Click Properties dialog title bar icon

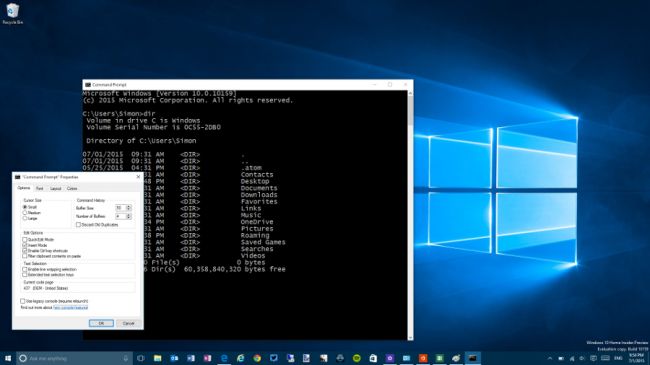(17, 177)
